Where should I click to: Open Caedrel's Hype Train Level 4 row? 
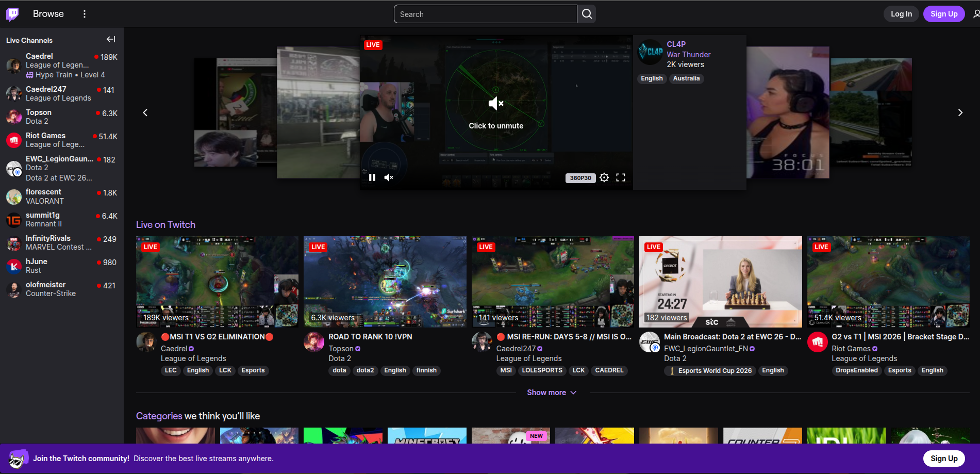click(62, 66)
